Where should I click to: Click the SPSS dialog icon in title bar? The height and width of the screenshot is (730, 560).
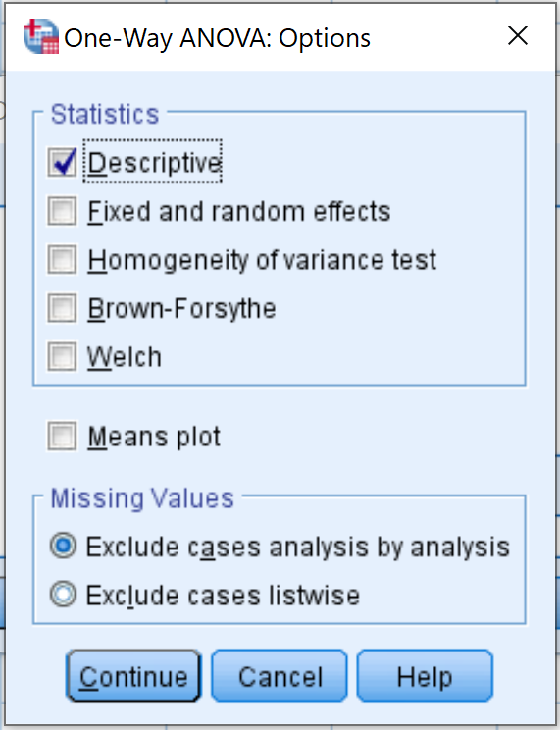(x=41, y=36)
